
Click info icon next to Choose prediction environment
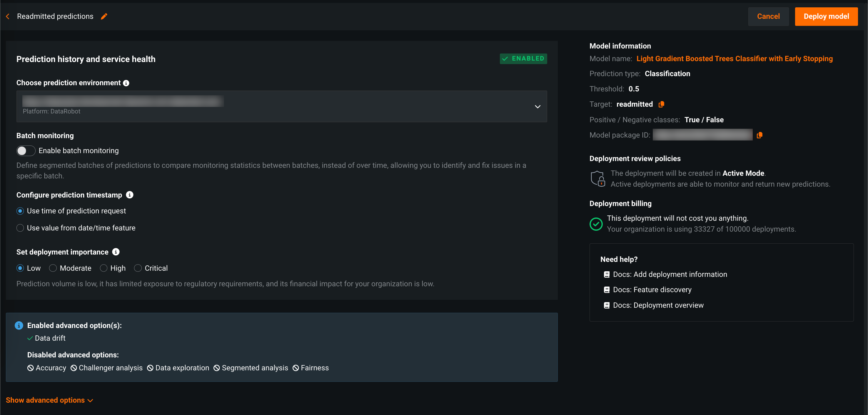[126, 83]
